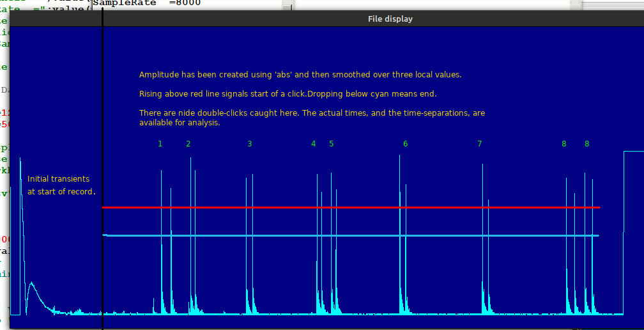Click the green marker labeled 7

coord(479,144)
